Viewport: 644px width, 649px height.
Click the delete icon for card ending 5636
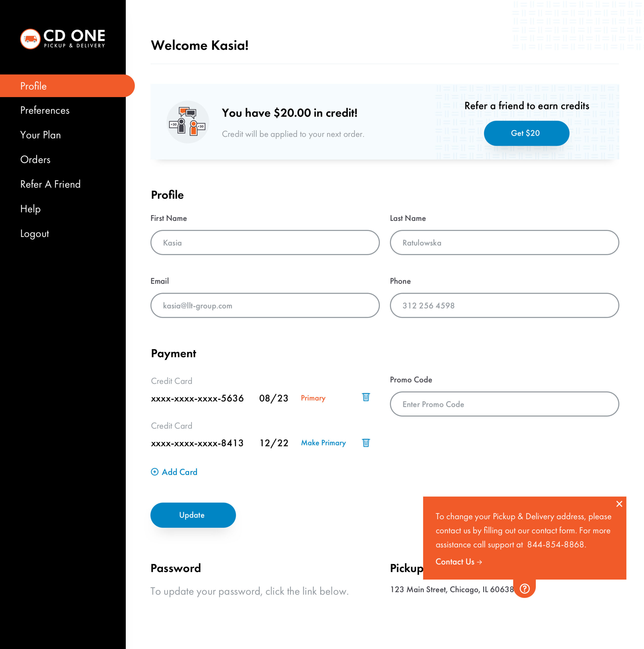[366, 398]
